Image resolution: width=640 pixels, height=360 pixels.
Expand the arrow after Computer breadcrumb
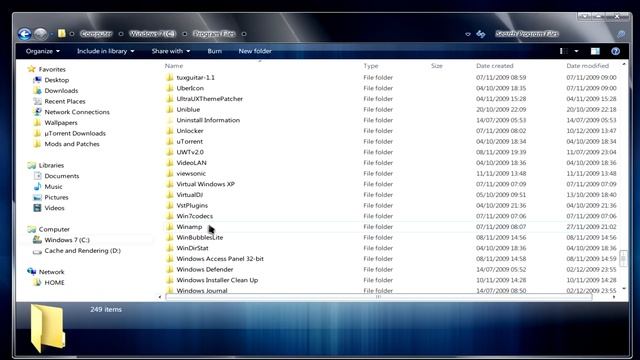pos(121,34)
